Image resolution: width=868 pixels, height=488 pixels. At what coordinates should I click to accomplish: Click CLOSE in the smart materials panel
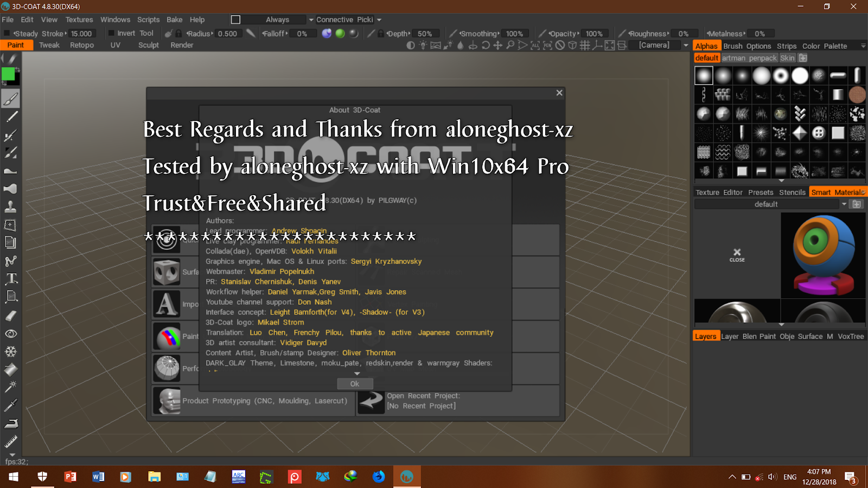click(737, 255)
